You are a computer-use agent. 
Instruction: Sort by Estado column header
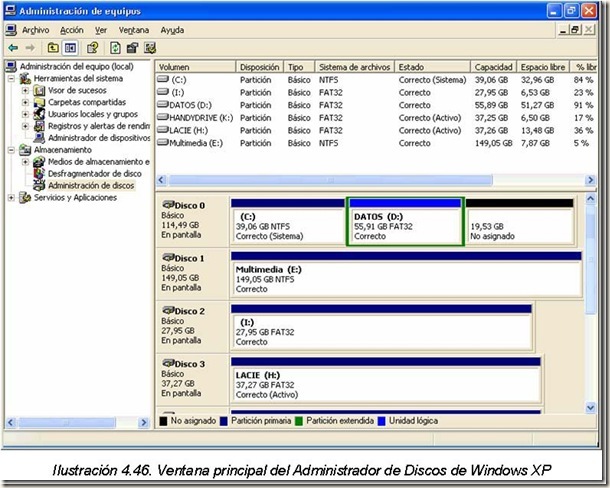pos(432,67)
